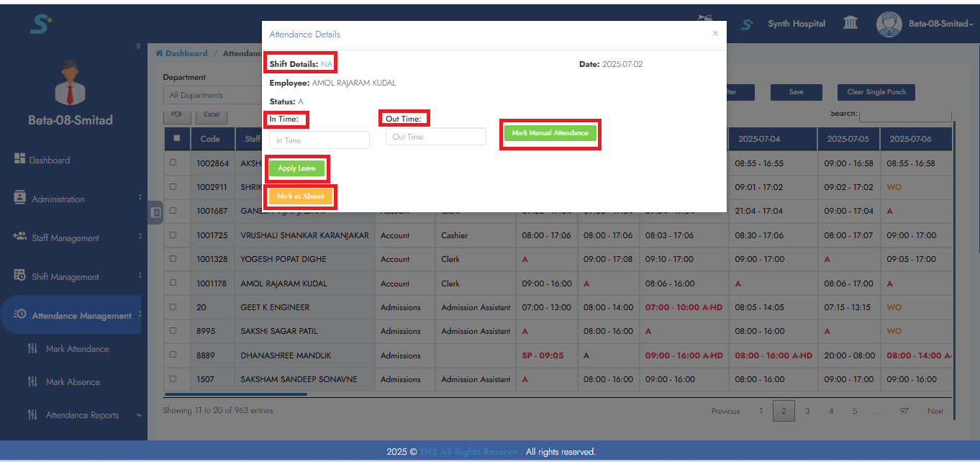Toggle the select-all checkbox in table header
980x462 pixels.
tap(176, 139)
